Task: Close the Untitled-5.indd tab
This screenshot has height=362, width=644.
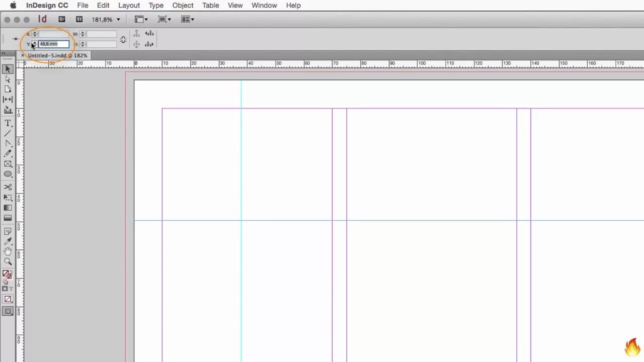Action: click(x=23, y=55)
